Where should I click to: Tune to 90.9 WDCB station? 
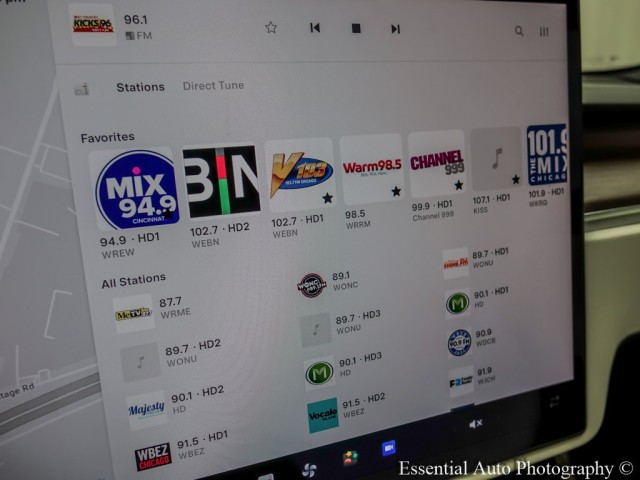[x=472, y=341]
